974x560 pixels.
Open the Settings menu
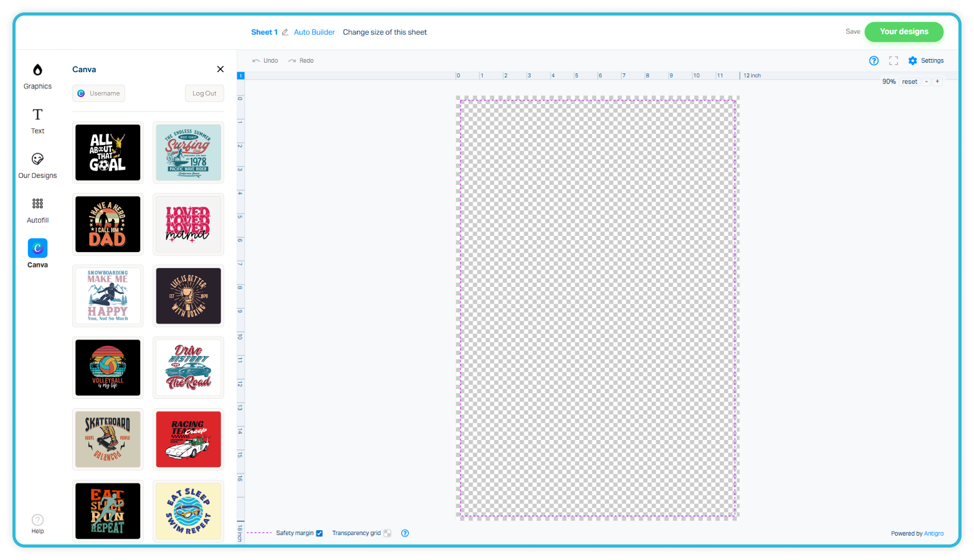[926, 61]
